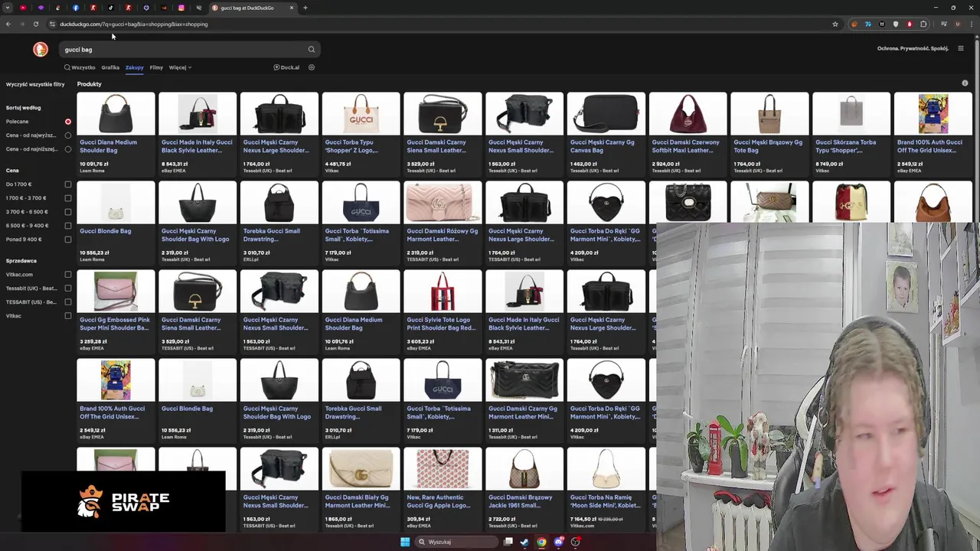Click the address bar URL
The height and width of the screenshot is (551, 980).
pyautogui.click(x=133, y=24)
